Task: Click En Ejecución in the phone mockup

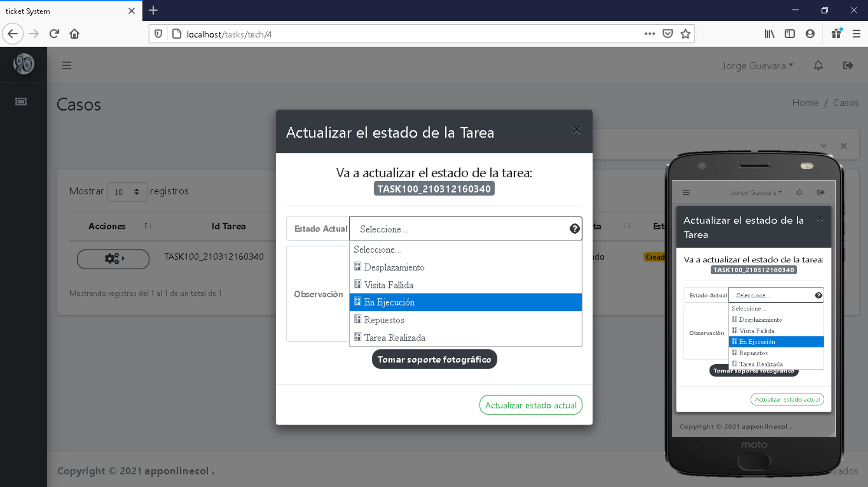Action: [x=776, y=342]
